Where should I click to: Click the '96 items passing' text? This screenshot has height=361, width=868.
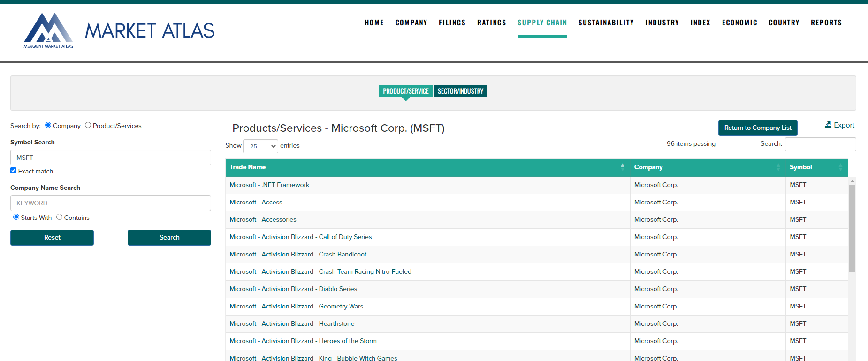click(691, 143)
